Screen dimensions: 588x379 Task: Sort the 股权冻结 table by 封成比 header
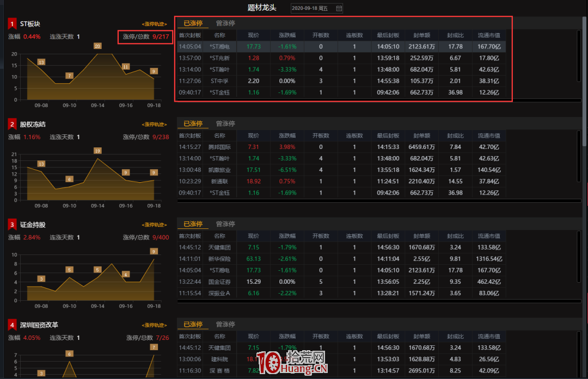coord(455,135)
